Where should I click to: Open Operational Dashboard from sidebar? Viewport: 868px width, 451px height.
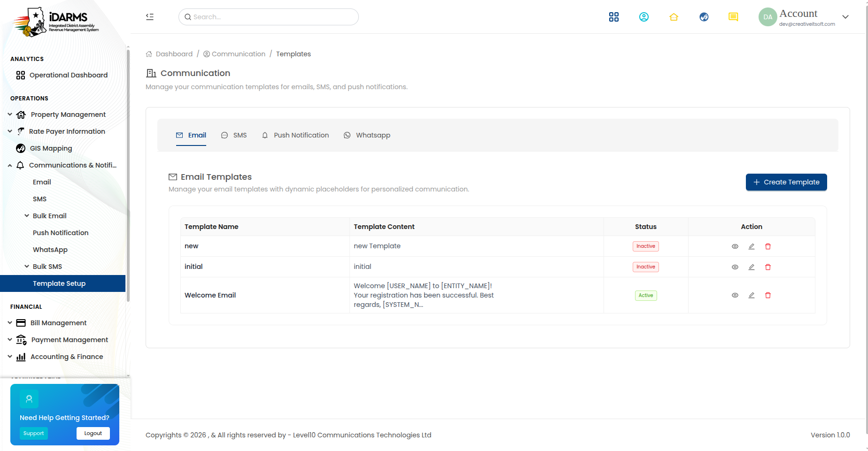click(68, 75)
